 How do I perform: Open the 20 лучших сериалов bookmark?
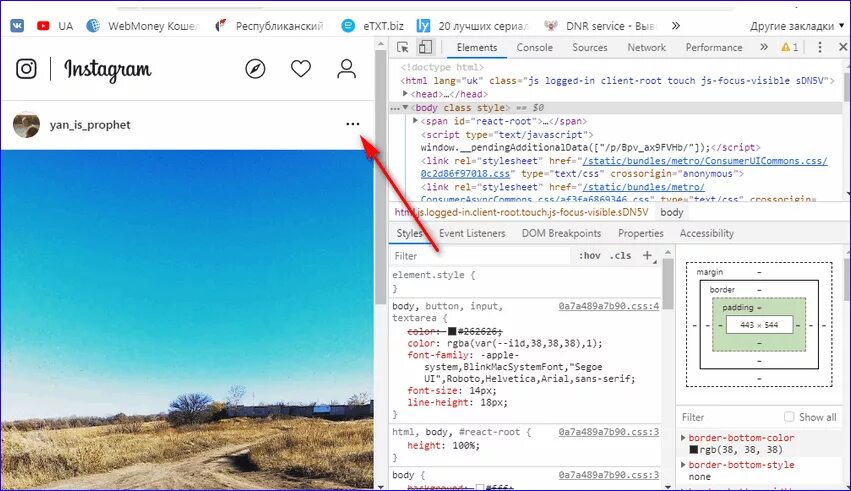tap(472, 25)
